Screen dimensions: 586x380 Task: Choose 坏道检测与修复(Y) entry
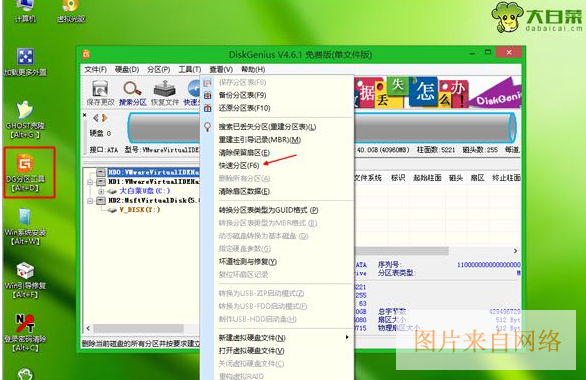[x=247, y=262]
